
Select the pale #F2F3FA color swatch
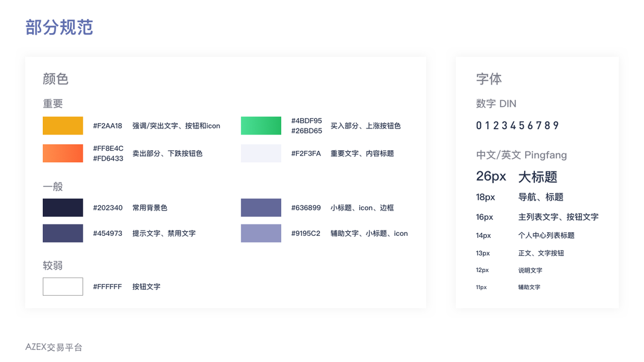[261, 153]
